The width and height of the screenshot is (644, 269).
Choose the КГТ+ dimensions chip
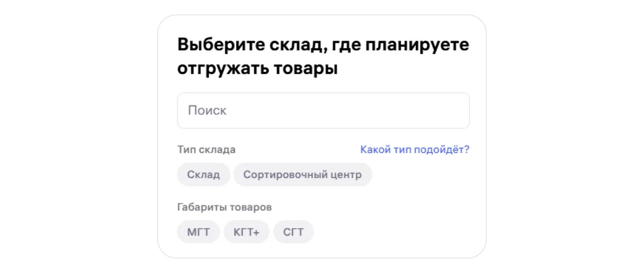[246, 232]
